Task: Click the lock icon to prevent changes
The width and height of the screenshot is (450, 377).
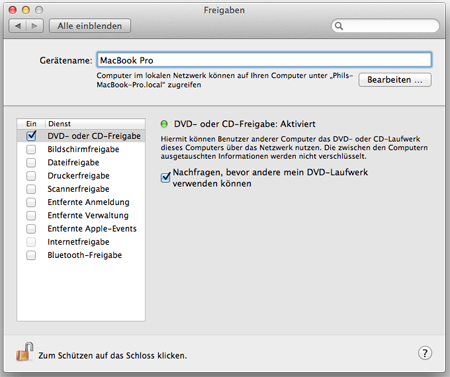Action: 25,351
